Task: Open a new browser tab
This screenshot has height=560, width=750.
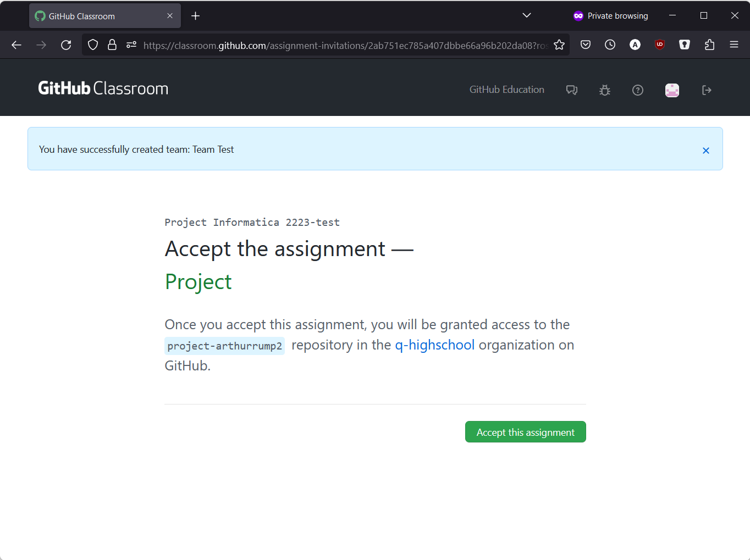Action: [195, 16]
